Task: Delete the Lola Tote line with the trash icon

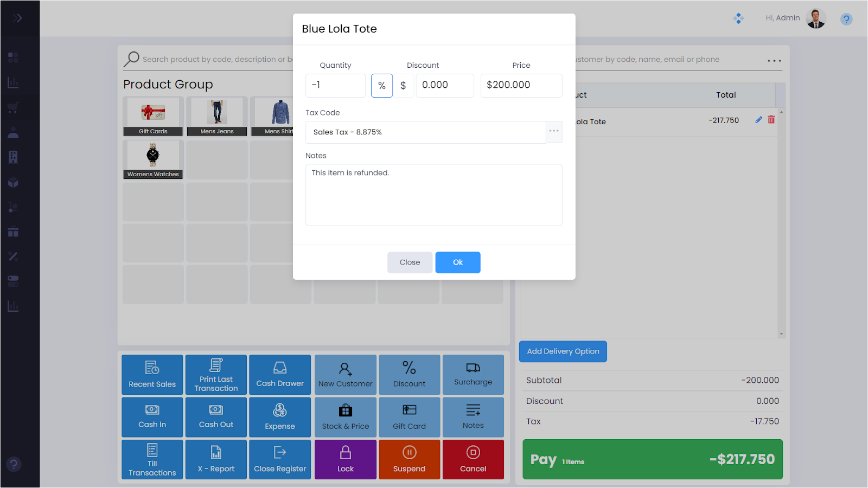Action: [771, 120]
